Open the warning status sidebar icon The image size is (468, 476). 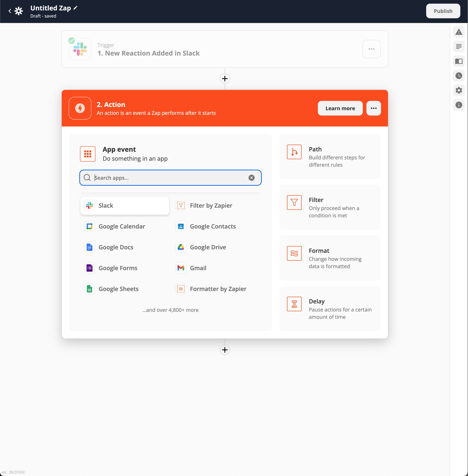459,32
